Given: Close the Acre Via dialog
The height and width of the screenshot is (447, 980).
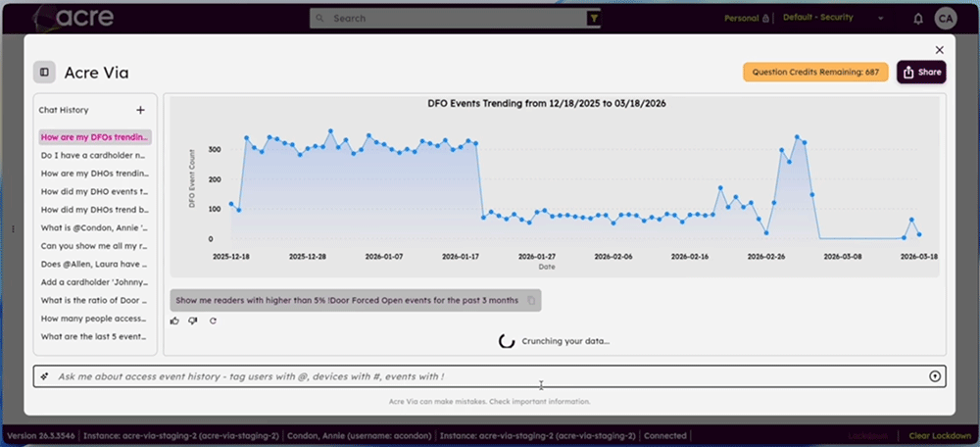Looking at the screenshot, I should (x=939, y=50).
